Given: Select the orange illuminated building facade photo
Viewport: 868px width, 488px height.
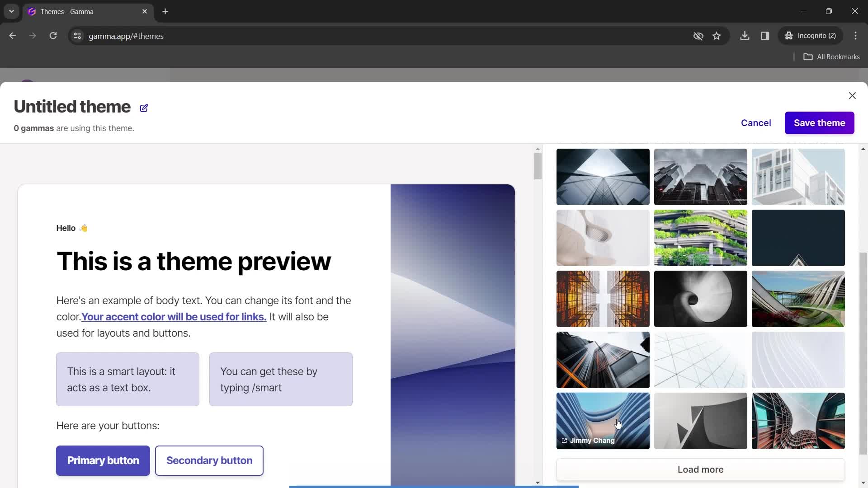Looking at the screenshot, I should [x=603, y=298].
